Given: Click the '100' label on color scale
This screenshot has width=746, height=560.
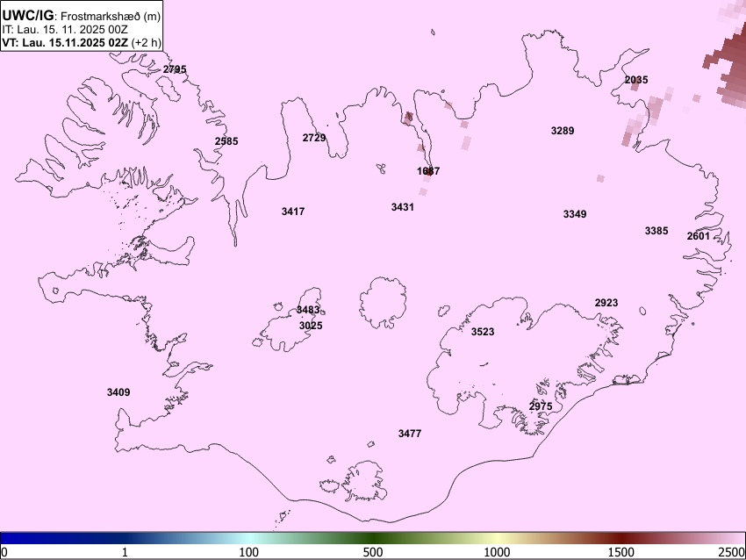Looking at the screenshot, I should 249,552.
